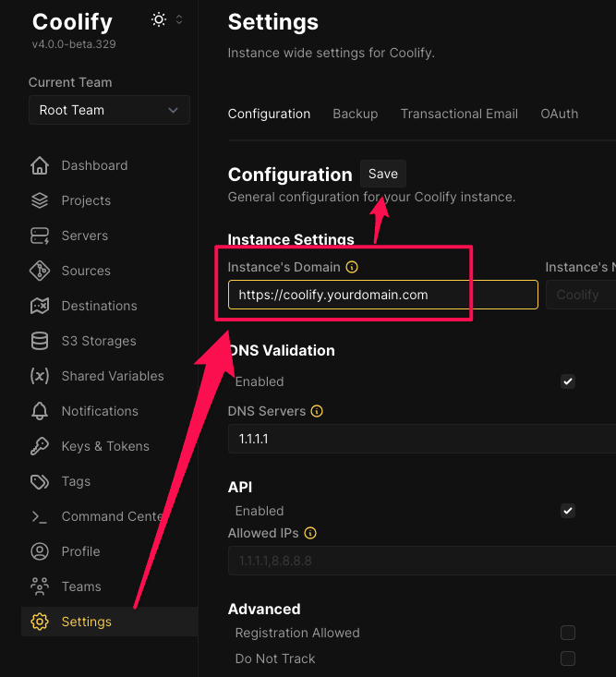This screenshot has height=677, width=616.
Task: Click the Tags icon in sidebar
Action: click(x=40, y=481)
